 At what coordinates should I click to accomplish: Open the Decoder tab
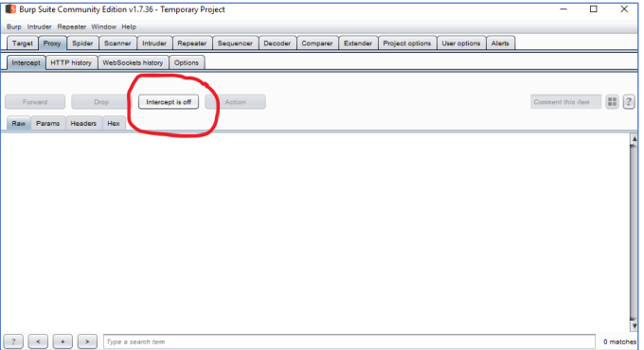pyautogui.click(x=277, y=44)
